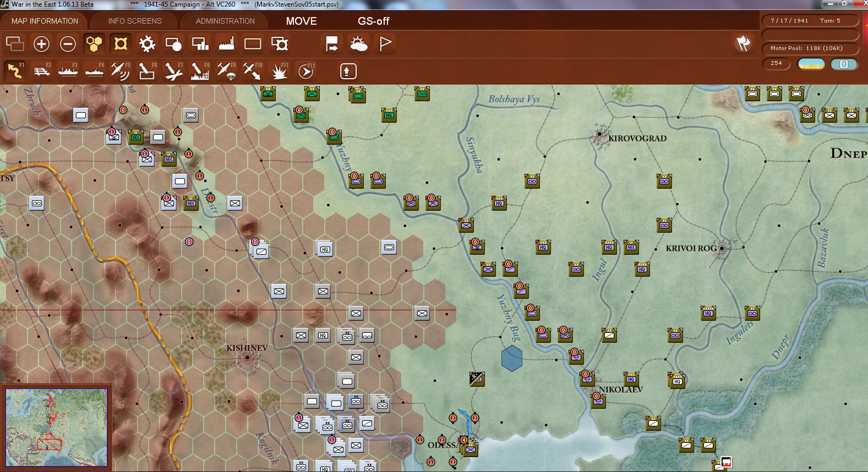
Task: Click the NIKOLAEV city label
Action: point(621,389)
